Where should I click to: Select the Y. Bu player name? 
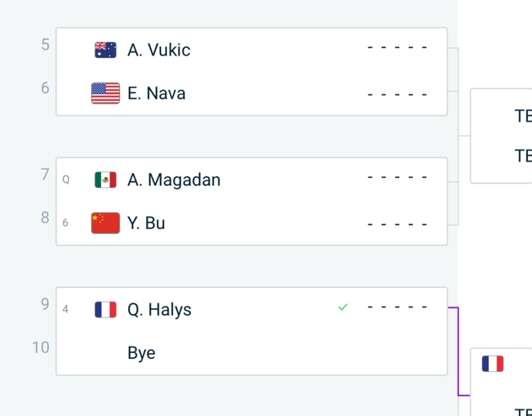coord(146,223)
